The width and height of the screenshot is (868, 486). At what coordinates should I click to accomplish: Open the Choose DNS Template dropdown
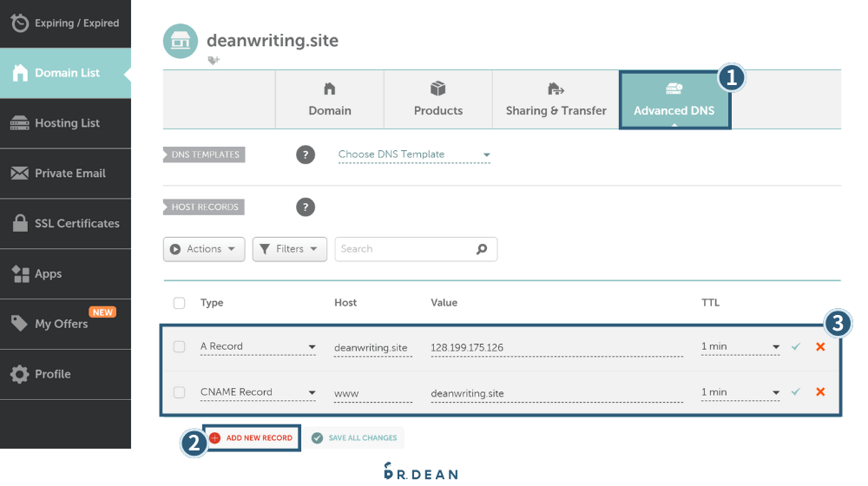(414, 155)
